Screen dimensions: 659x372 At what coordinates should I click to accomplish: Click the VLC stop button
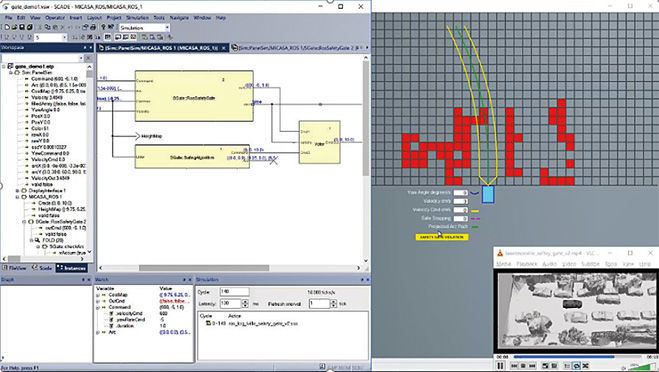click(x=523, y=366)
